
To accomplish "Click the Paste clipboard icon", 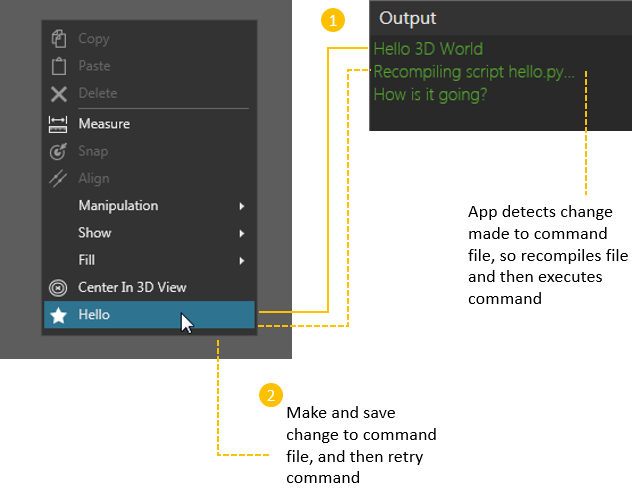I will click(x=59, y=66).
